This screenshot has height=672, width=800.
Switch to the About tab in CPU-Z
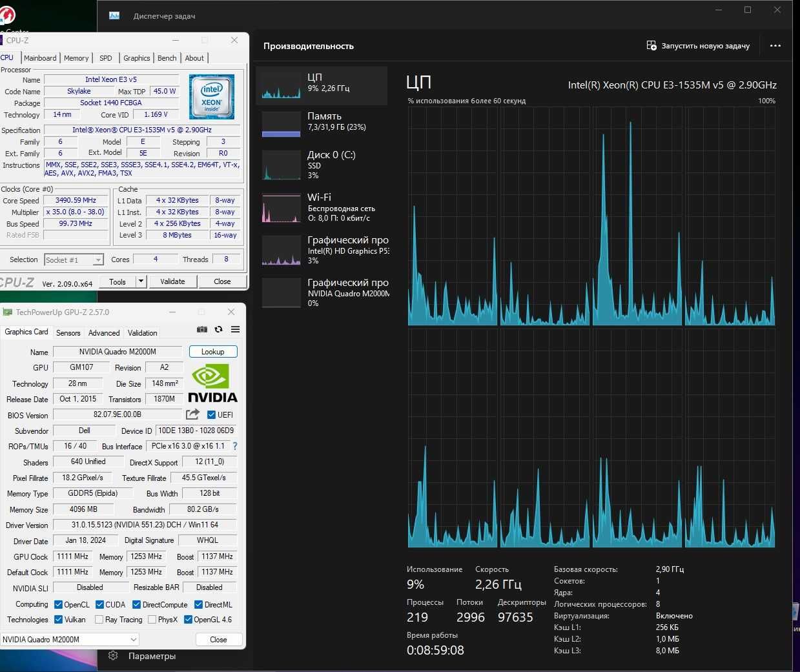click(194, 58)
